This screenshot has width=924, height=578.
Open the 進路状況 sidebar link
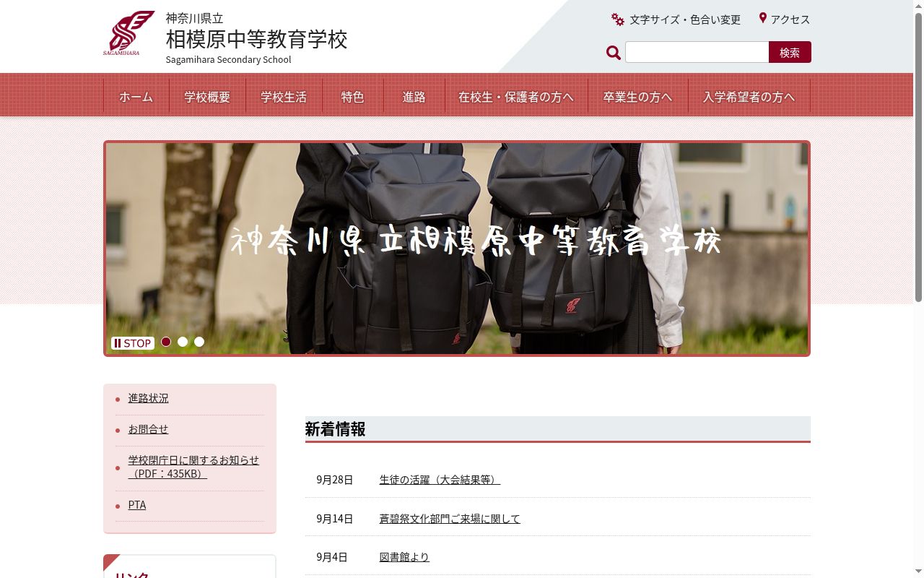(148, 398)
